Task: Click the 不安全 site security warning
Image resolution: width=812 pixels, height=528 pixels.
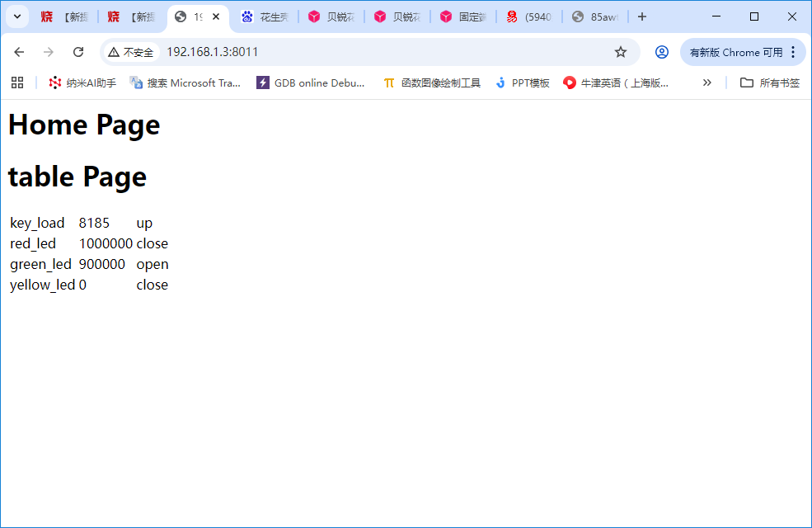Action: 131,52
